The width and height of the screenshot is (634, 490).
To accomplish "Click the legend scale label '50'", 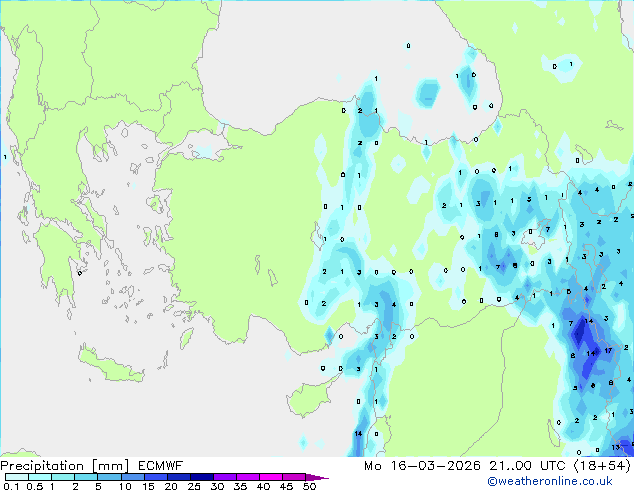I will tap(309, 486).
